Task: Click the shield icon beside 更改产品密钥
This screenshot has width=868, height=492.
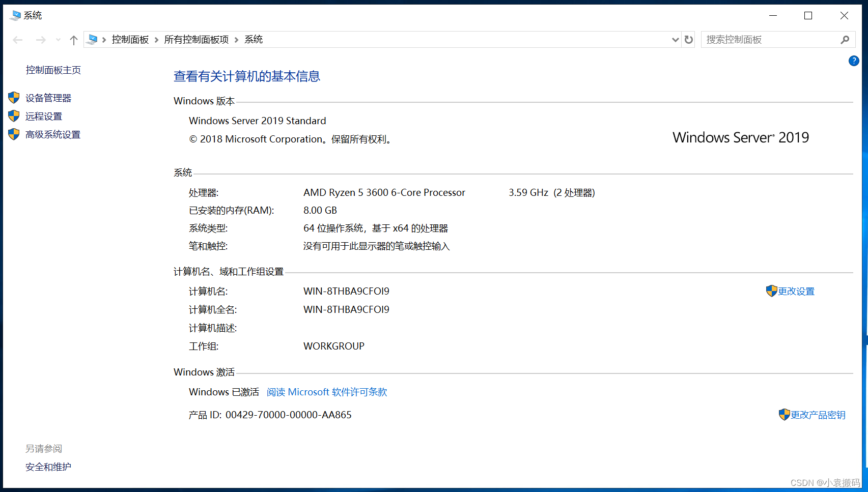Action: 785,415
